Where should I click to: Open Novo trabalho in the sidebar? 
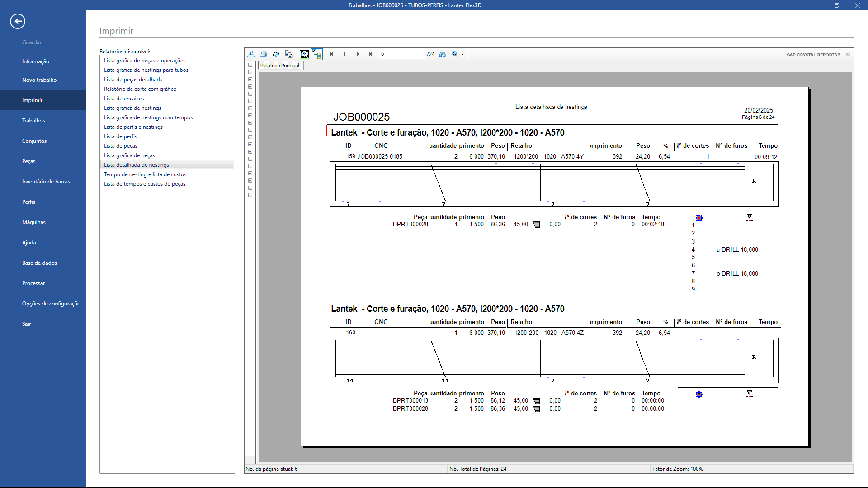(x=39, y=80)
